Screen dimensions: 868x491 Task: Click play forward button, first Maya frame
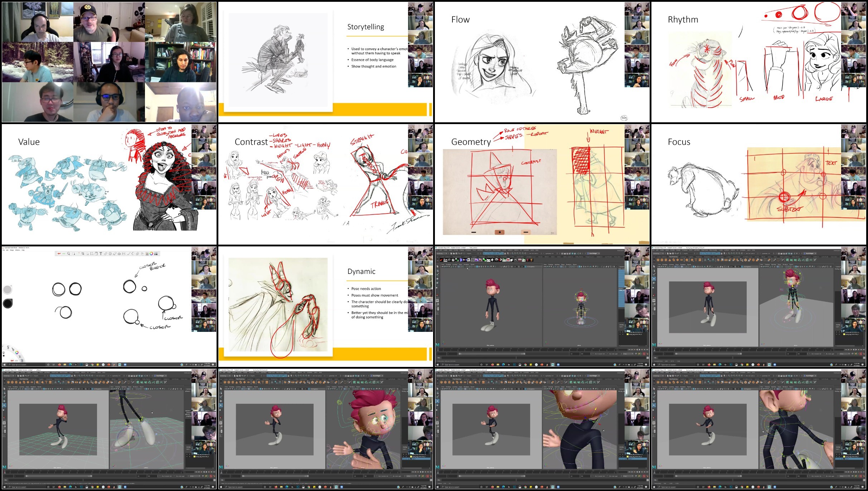click(640, 349)
